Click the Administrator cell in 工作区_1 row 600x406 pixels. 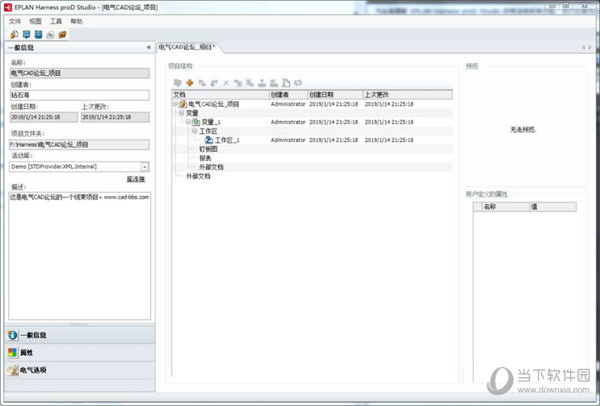(x=288, y=140)
